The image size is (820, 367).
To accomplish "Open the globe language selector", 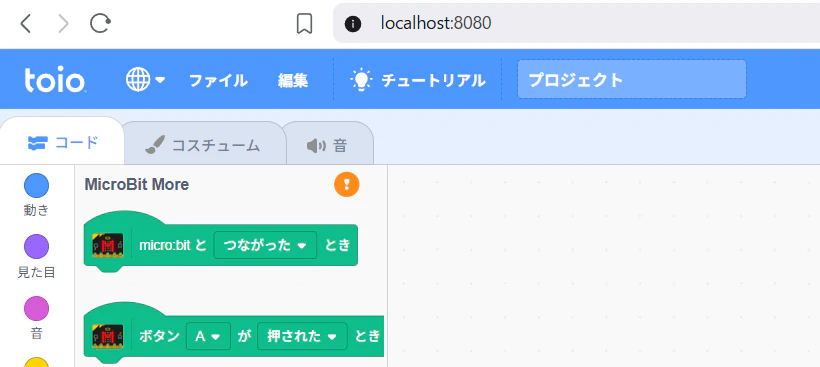I will tap(145, 80).
